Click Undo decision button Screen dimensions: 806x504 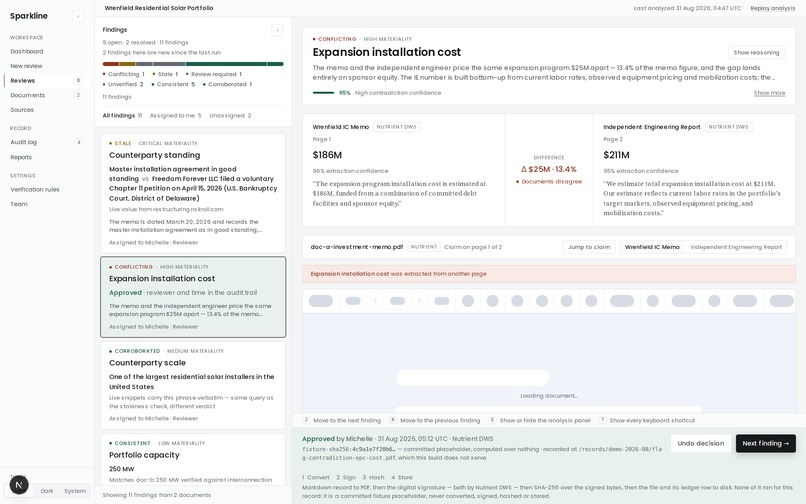[x=701, y=443]
